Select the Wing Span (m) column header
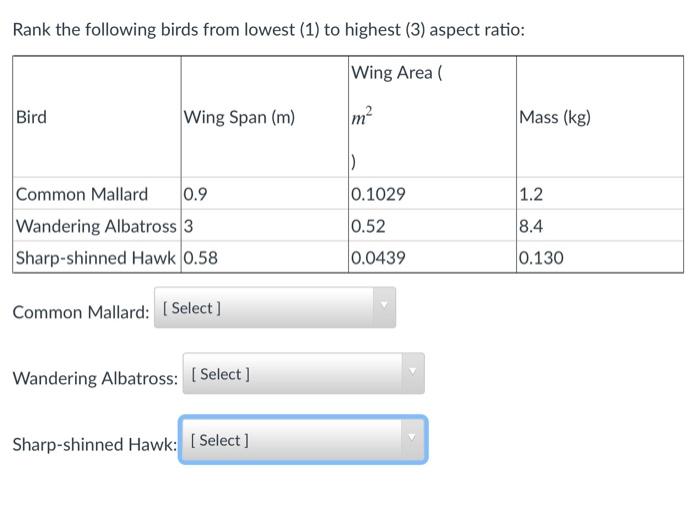The width and height of the screenshot is (700, 513). click(x=239, y=117)
